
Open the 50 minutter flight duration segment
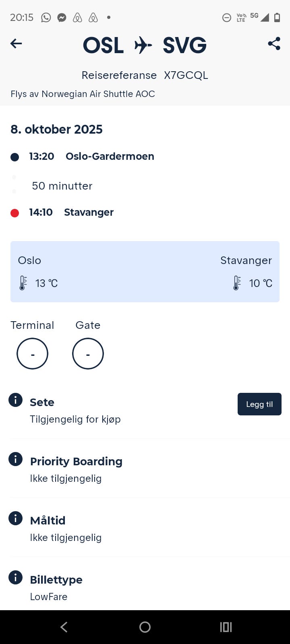click(x=62, y=186)
